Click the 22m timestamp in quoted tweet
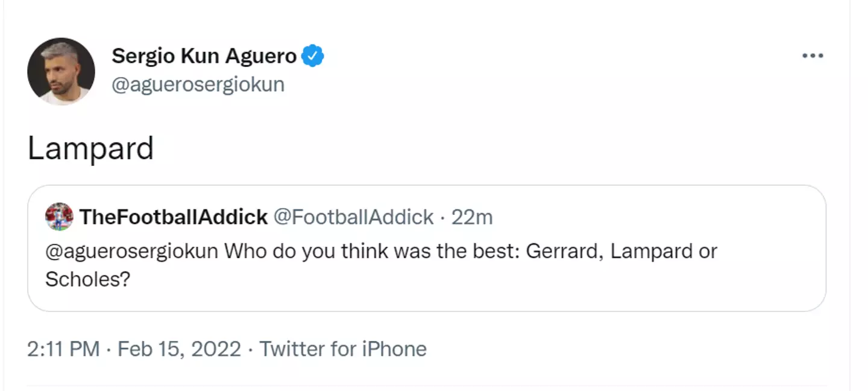The image size is (868, 391). pos(472,217)
